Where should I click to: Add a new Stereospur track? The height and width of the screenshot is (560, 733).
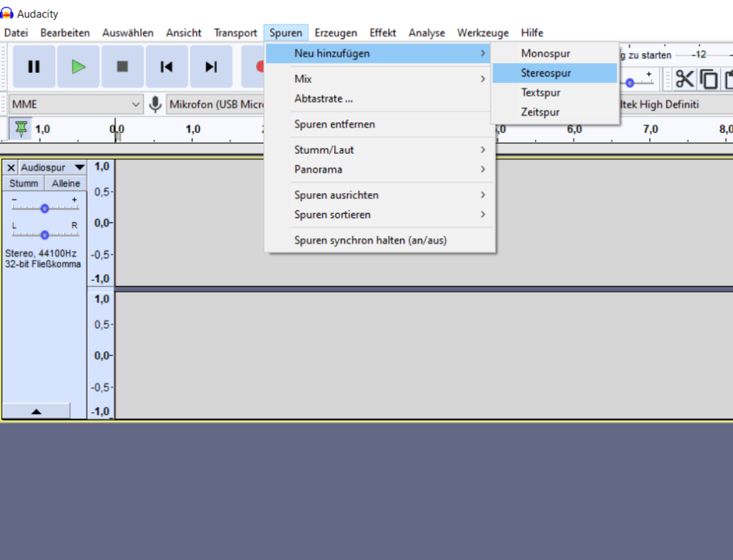click(555, 73)
